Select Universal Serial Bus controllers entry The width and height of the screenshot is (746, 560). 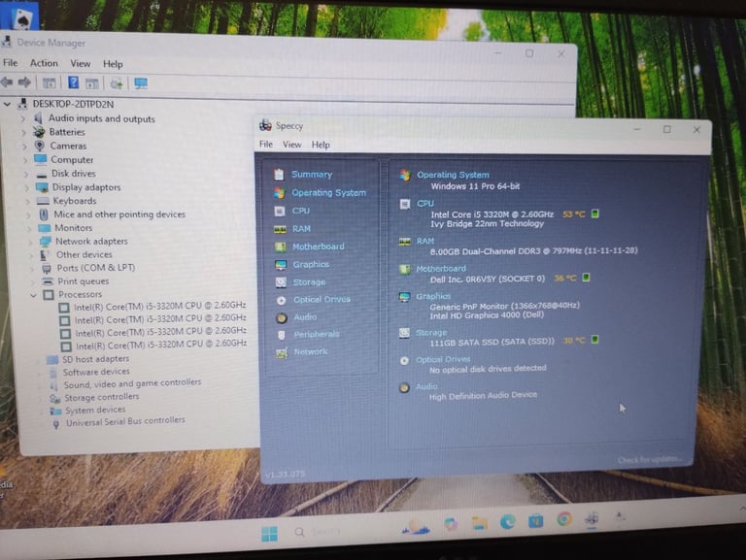click(125, 421)
